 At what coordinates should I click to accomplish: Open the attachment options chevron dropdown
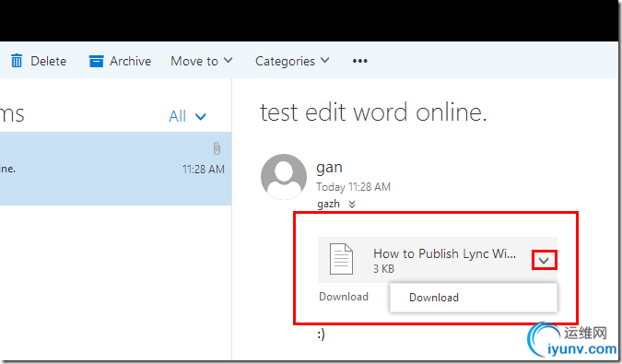coord(544,261)
